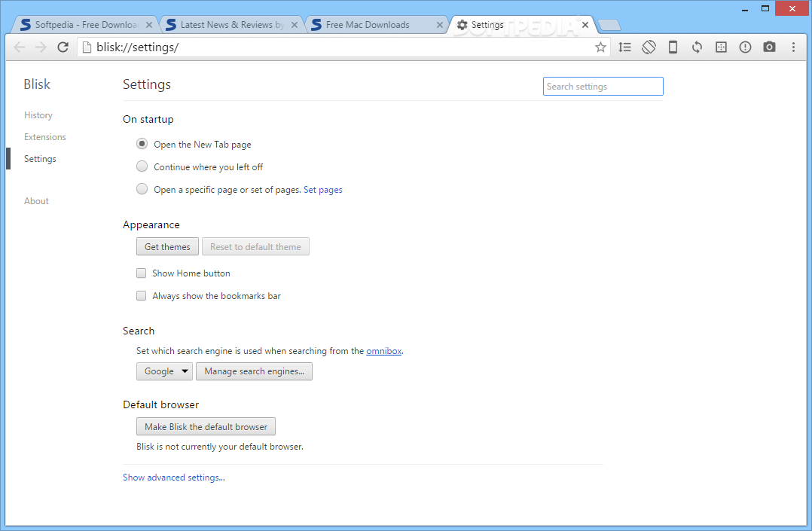Rotate device orientation icon in toolbar
812x531 pixels.
(649, 47)
